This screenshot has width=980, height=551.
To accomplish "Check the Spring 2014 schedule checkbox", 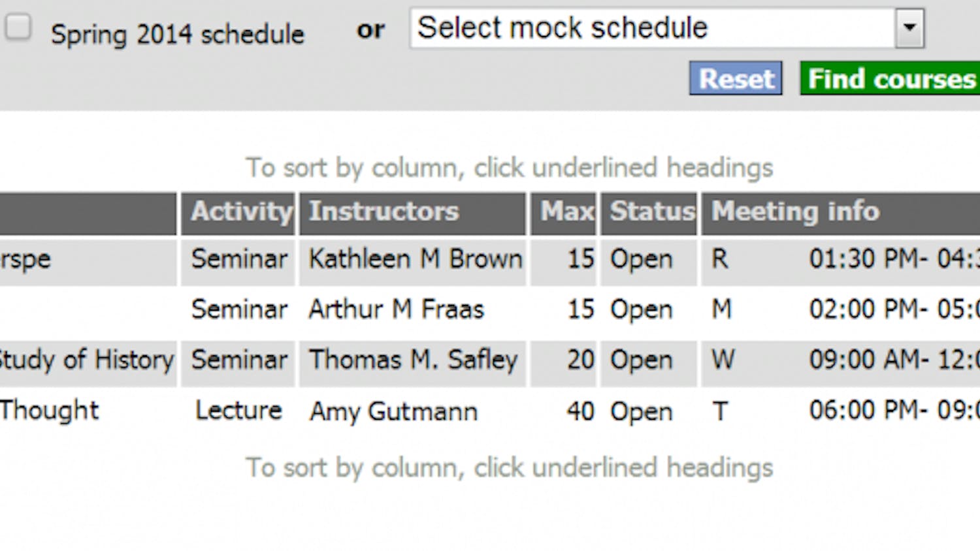I will click(18, 28).
